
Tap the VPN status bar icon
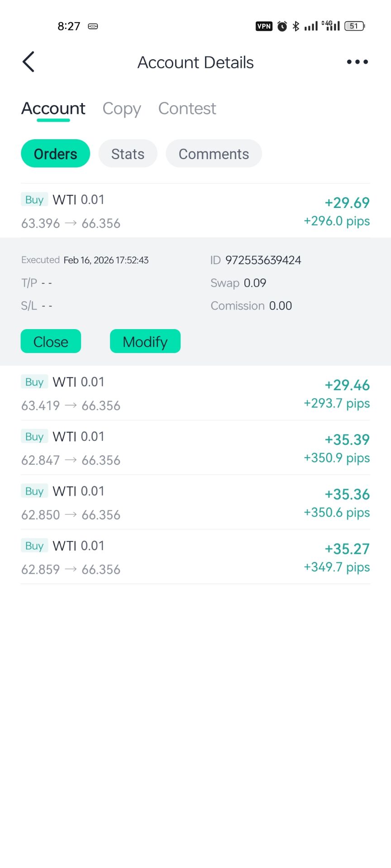tap(264, 26)
